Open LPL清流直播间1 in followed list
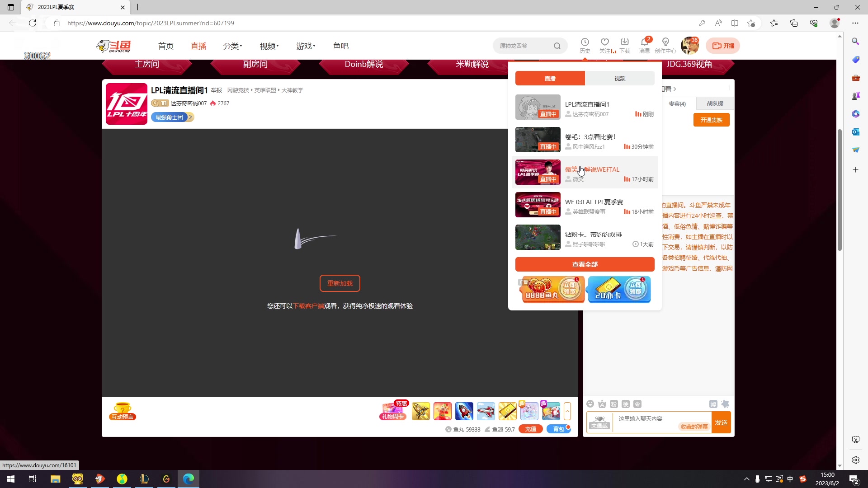This screenshot has width=868, height=488. click(x=585, y=107)
